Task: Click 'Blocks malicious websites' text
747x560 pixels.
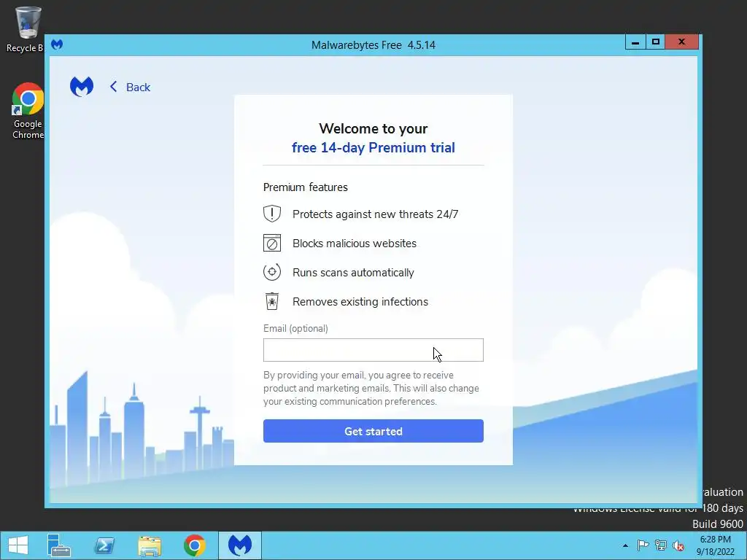Action: 355,244
